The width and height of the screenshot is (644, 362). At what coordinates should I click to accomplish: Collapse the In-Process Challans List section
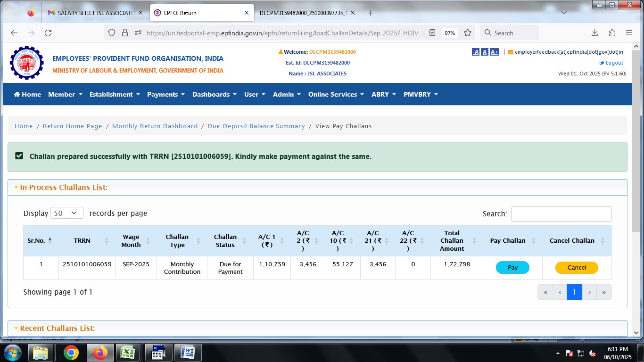click(x=61, y=188)
